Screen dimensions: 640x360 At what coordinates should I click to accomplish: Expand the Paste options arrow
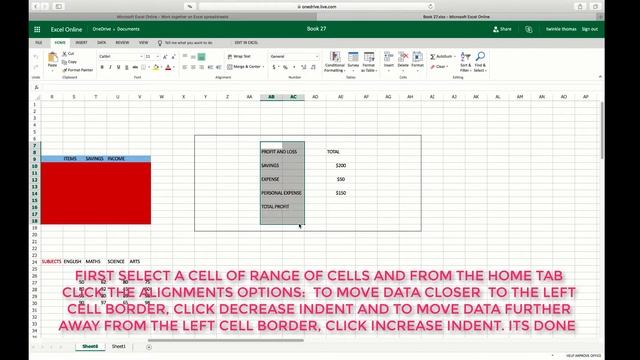53,71
